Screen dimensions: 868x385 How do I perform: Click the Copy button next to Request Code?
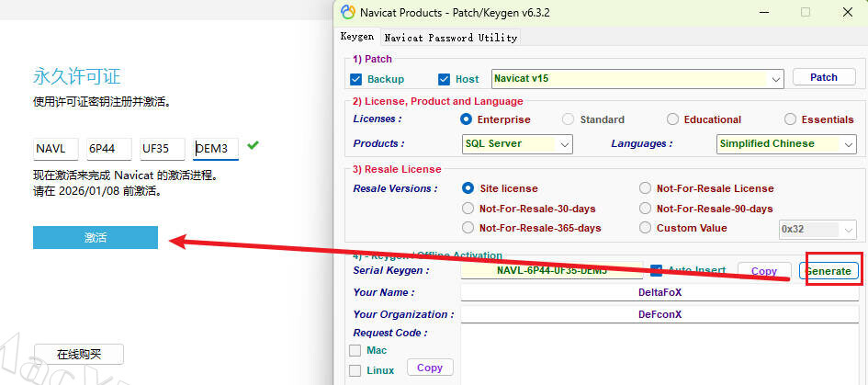pyautogui.click(x=429, y=368)
